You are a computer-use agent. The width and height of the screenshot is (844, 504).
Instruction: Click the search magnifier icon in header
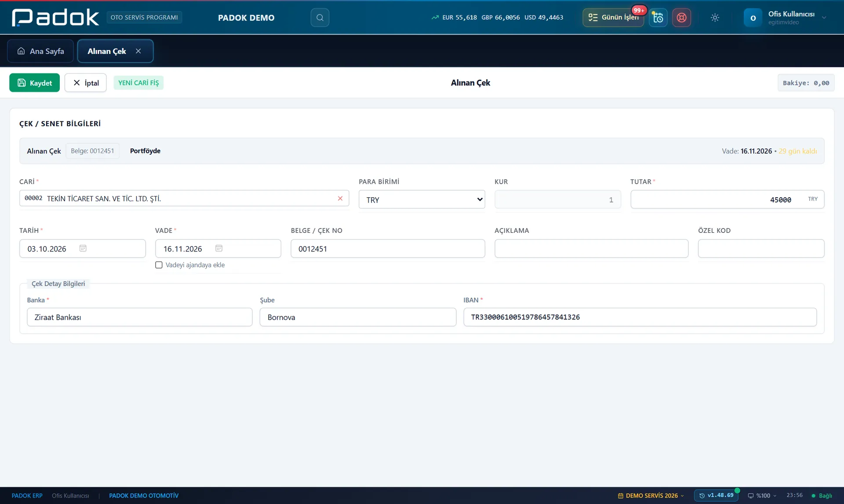[320, 18]
